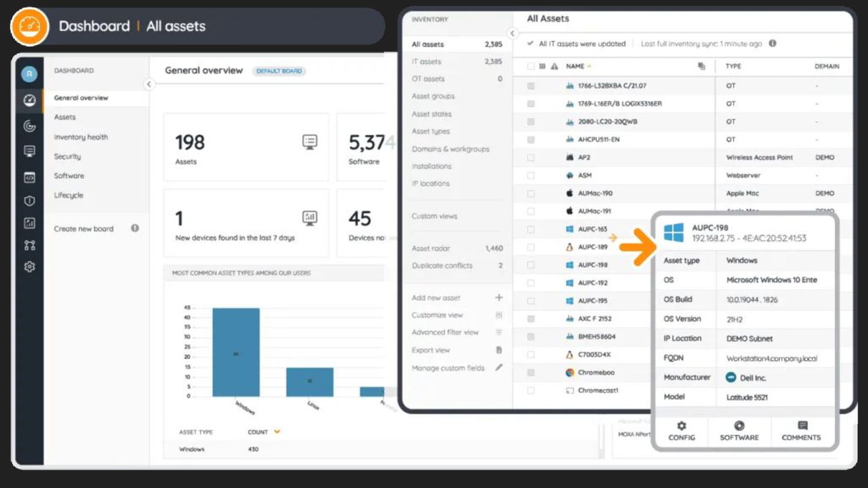Click plus icon next to Add new asset
The image size is (868, 488).
[x=498, y=298]
